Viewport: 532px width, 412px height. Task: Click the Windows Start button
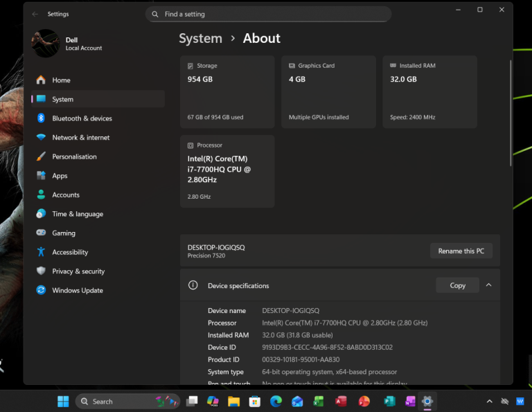pos(63,402)
